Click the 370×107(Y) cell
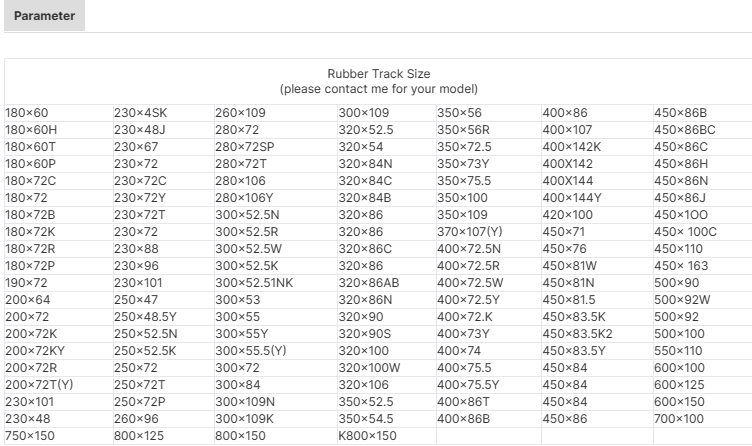 (x=489, y=232)
